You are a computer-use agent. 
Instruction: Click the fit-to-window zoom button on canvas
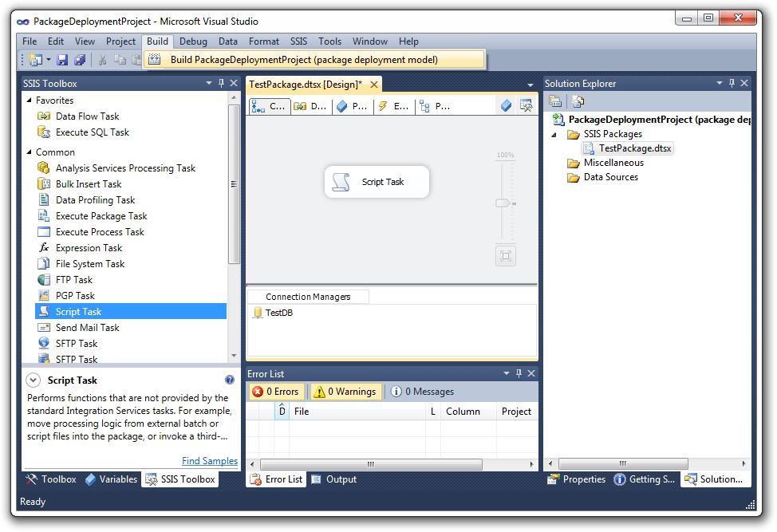coord(506,256)
